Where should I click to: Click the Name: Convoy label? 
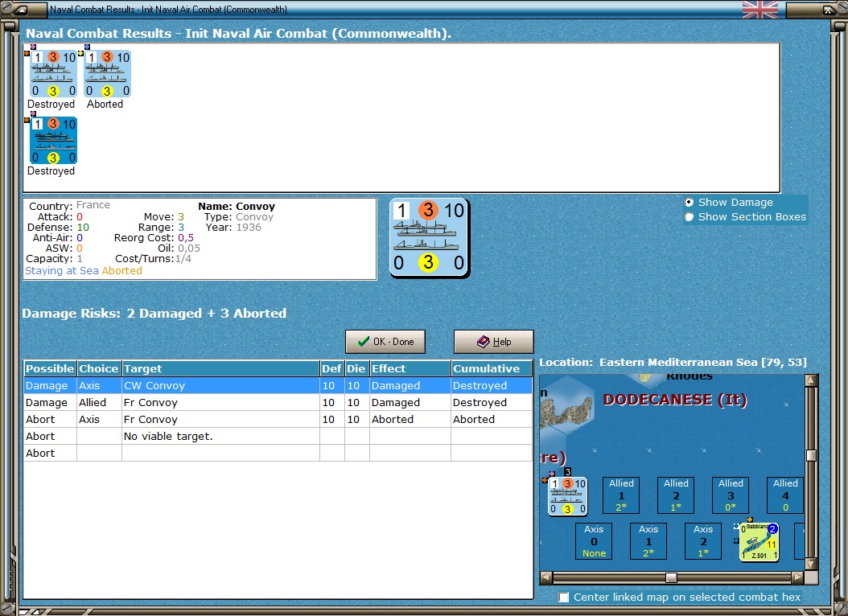click(x=237, y=207)
